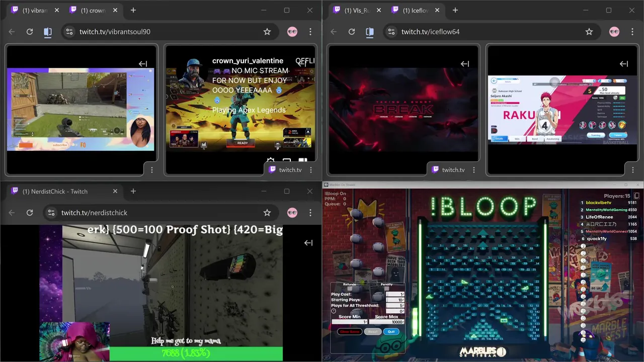Click the Score Max field
Screen dimensions: 644x362
[386, 322]
